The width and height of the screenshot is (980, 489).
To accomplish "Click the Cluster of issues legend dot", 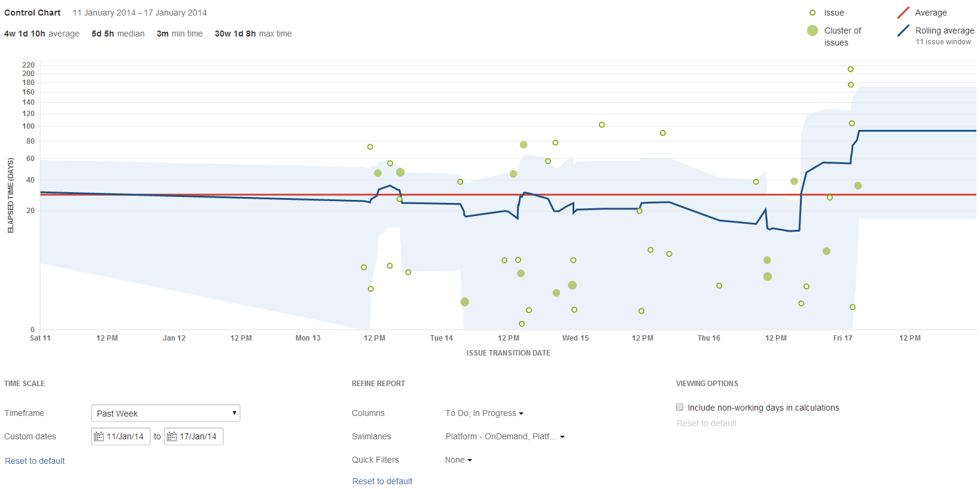I will (x=812, y=31).
